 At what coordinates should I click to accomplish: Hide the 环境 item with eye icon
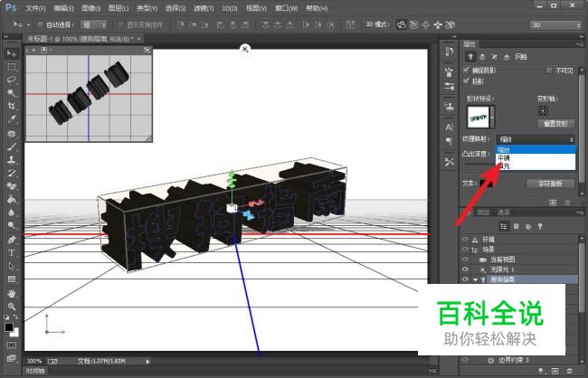pos(465,240)
